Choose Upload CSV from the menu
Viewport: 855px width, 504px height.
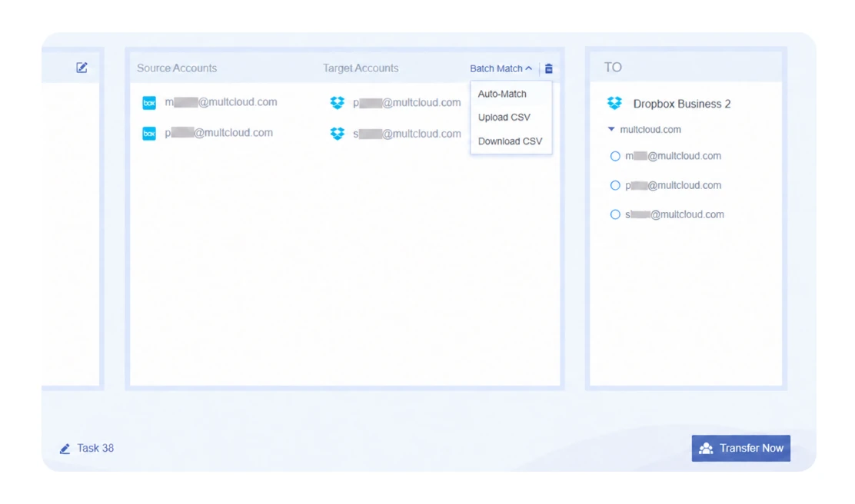click(504, 117)
